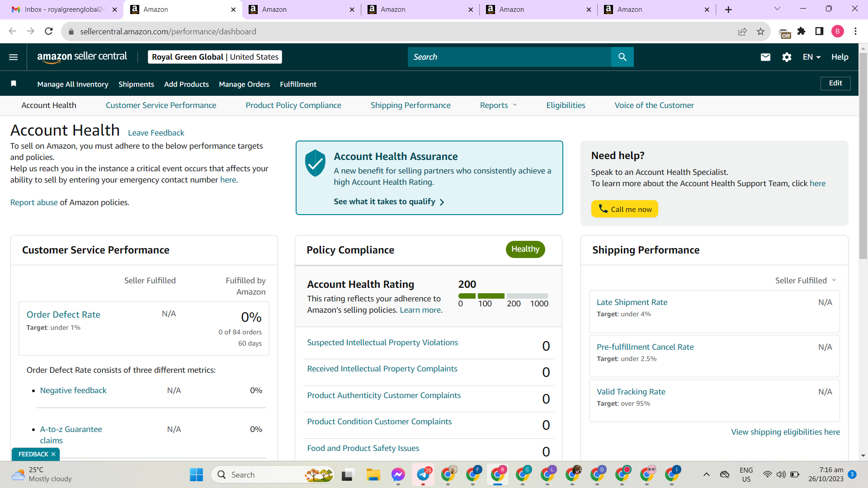Open the Order Defect Rate link
The width and height of the screenshot is (868, 488).
coord(63,314)
